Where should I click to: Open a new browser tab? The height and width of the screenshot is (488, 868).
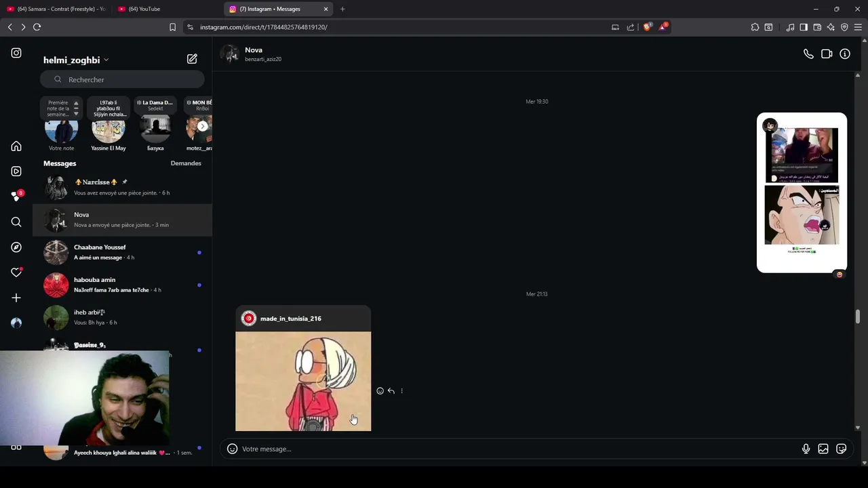pos(342,9)
